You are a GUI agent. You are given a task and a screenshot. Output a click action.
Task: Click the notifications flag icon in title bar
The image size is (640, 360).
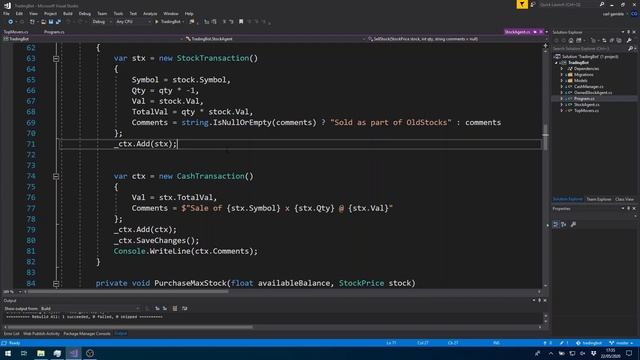[522, 4]
